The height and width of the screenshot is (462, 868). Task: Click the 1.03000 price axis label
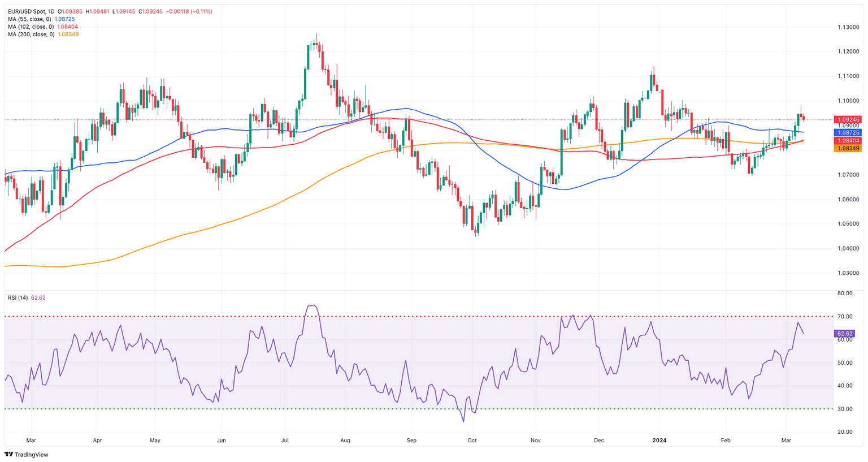pyautogui.click(x=848, y=273)
